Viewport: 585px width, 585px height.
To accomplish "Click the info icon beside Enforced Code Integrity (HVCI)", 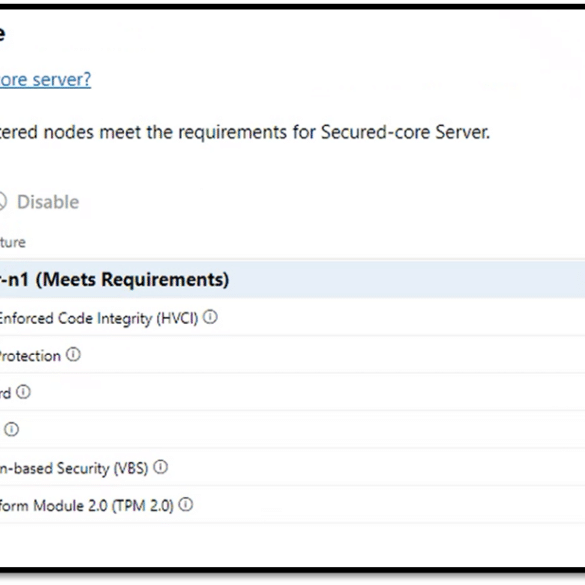I will tap(210, 317).
